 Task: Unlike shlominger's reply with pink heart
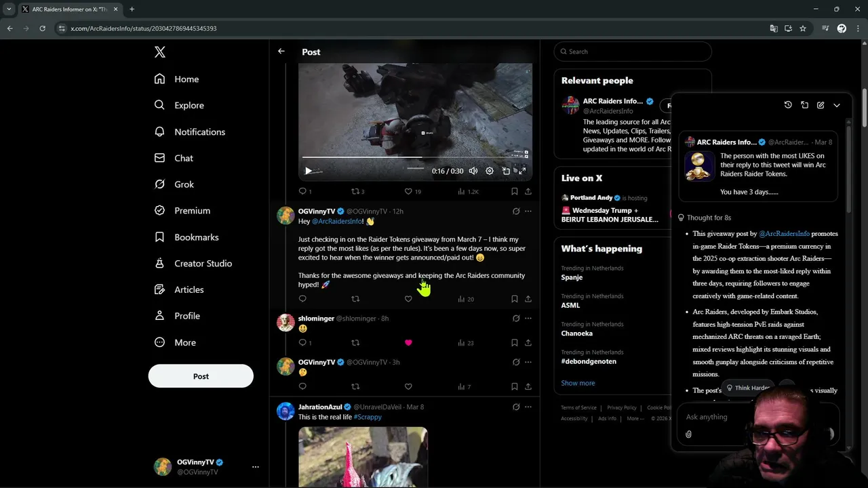point(408,343)
